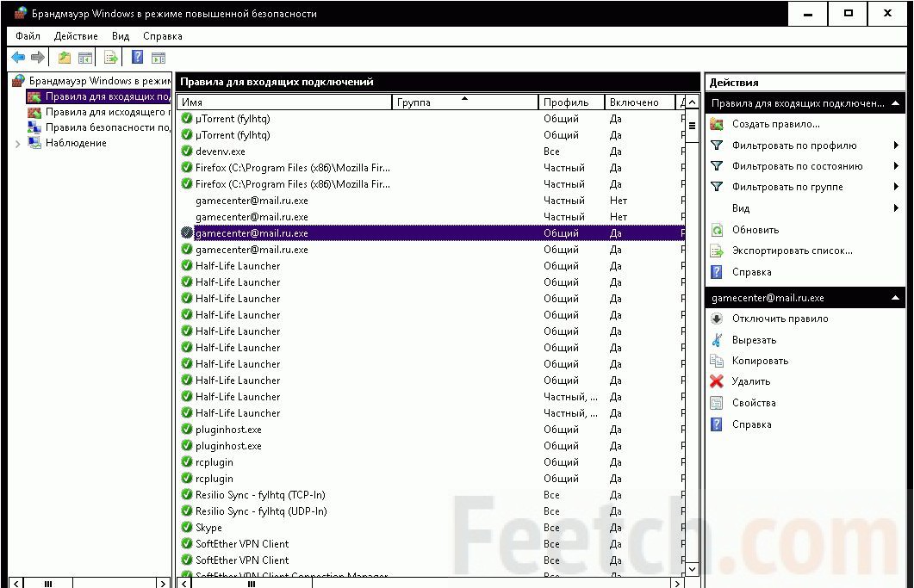Open the Действие menu
This screenshot has width=914, height=588.
(76, 36)
